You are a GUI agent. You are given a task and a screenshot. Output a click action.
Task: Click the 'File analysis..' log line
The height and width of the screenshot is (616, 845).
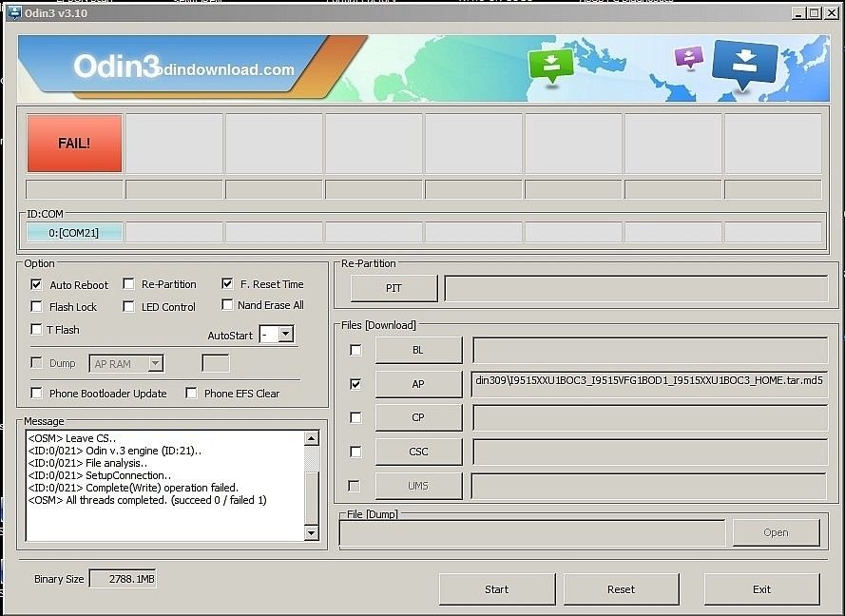pos(87,463)
